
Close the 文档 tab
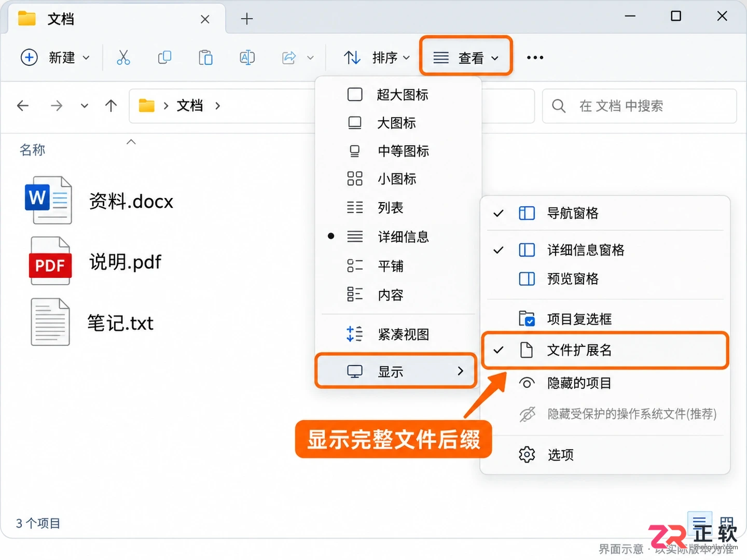[205, 19]
